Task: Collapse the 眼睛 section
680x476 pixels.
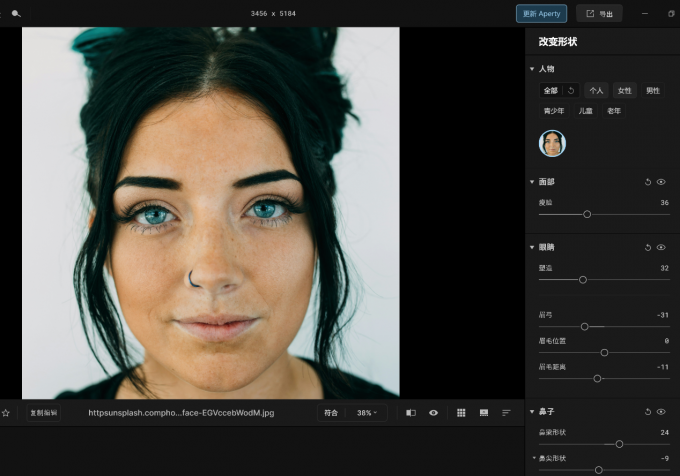Action: pos(532,248)
